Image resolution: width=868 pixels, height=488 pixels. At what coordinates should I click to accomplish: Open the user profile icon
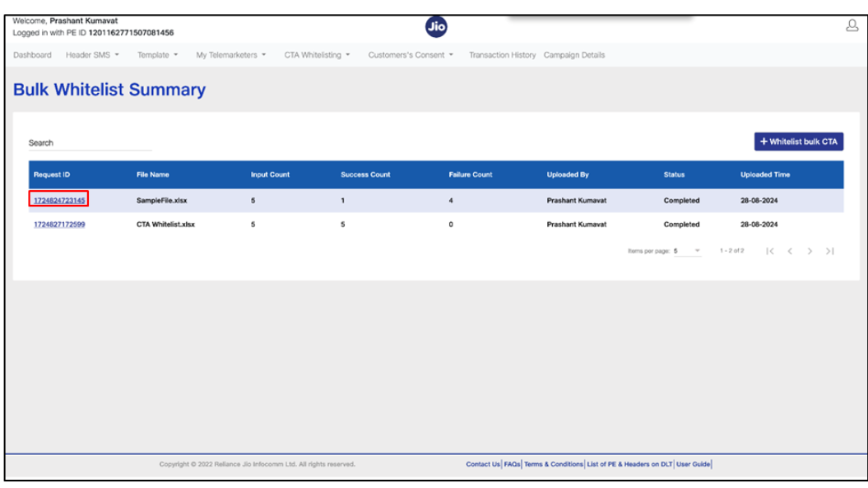(852, 26)
